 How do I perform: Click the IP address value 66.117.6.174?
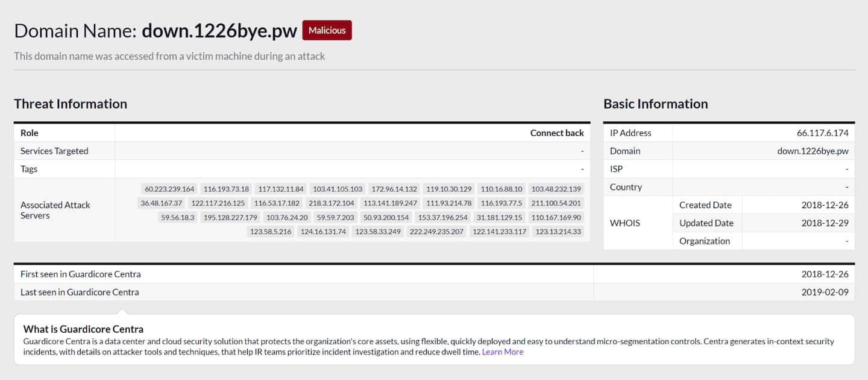822,133
